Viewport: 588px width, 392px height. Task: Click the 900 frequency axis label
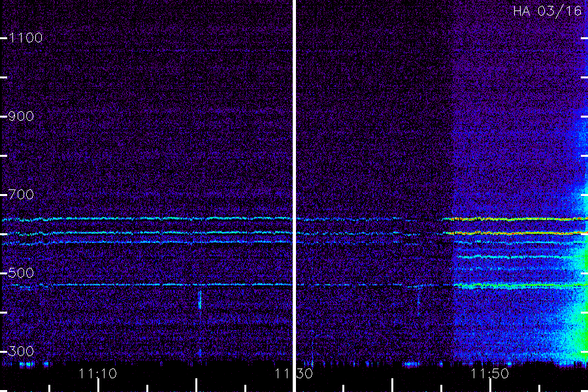tap(21, 116)
